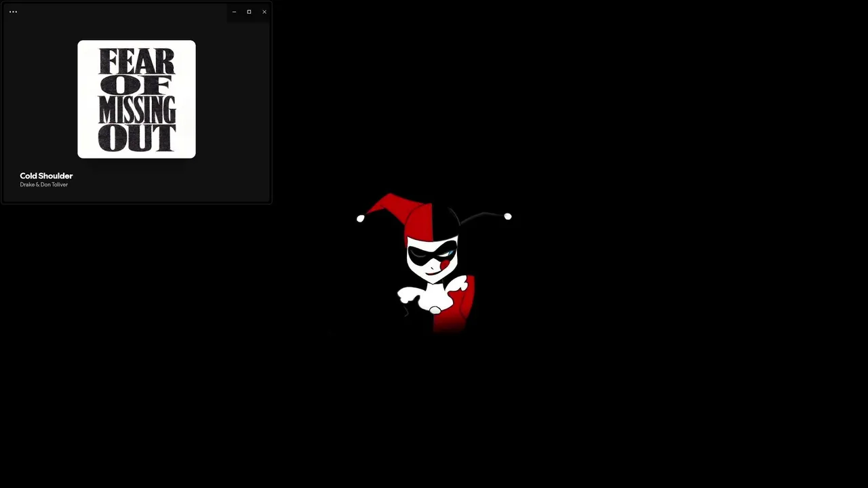868x488 pixels.
Task: Click the Fear of Missing Out album cover
Action: 136,99
